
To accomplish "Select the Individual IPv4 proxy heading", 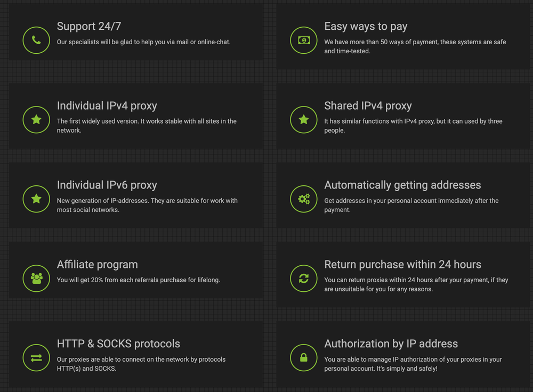I will pos(107,105).
